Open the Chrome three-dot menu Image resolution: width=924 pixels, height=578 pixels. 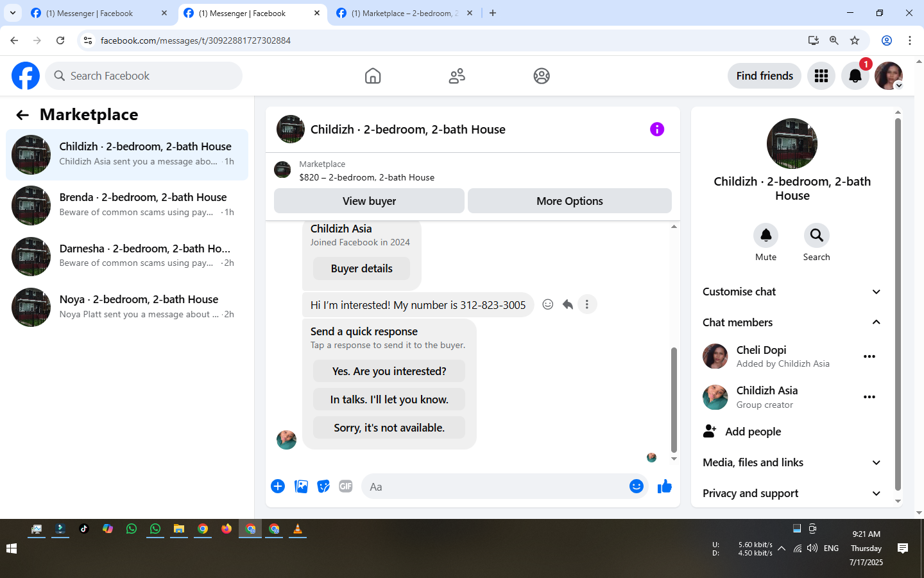pyautogui.click(x=910, y=40)
